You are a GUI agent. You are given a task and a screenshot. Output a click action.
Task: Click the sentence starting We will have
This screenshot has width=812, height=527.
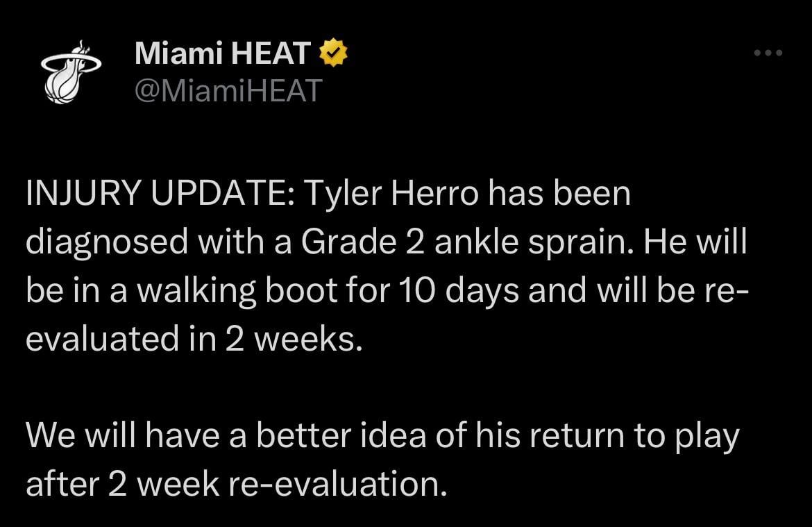pos(382,437)
